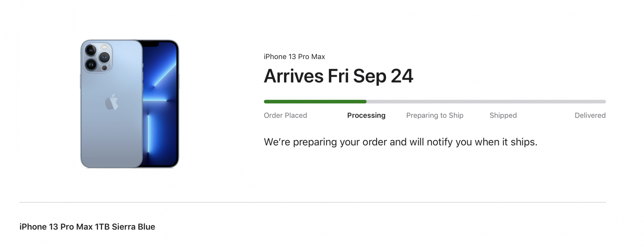Select the Processing status step
The image size is (644, 247).
(x=366, y=115)
